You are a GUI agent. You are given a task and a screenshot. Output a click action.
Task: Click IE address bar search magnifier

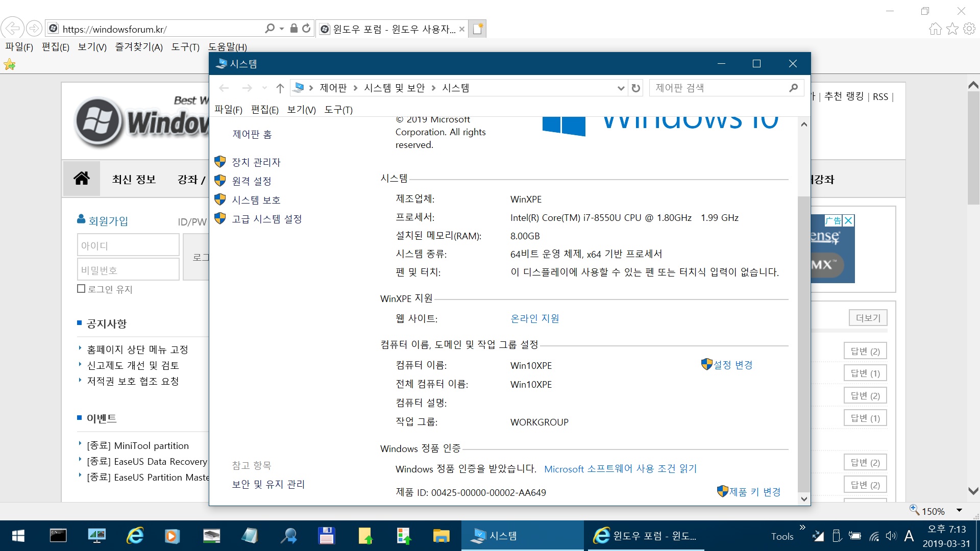269,29
